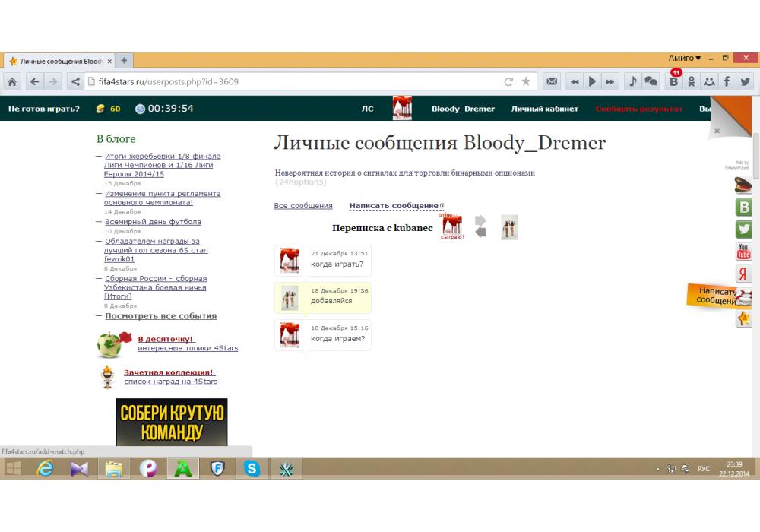Click the Twitter bird icon in toolbar
Viewport: 760px width, 532px height.
pos(745,81)
